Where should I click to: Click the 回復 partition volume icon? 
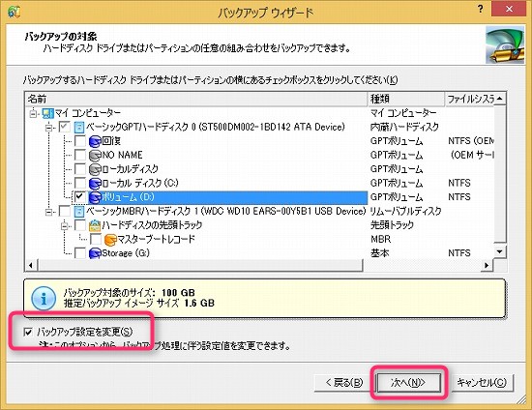coord(95,141)
